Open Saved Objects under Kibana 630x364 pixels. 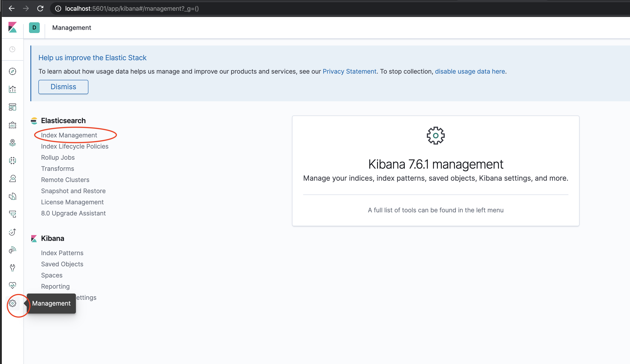click(62, 264)
